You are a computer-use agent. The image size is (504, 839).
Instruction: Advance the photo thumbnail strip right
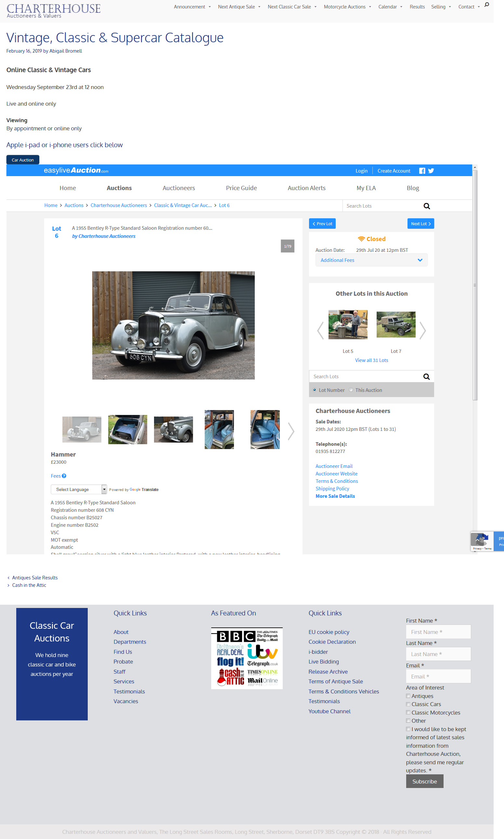tap(291, 431)
